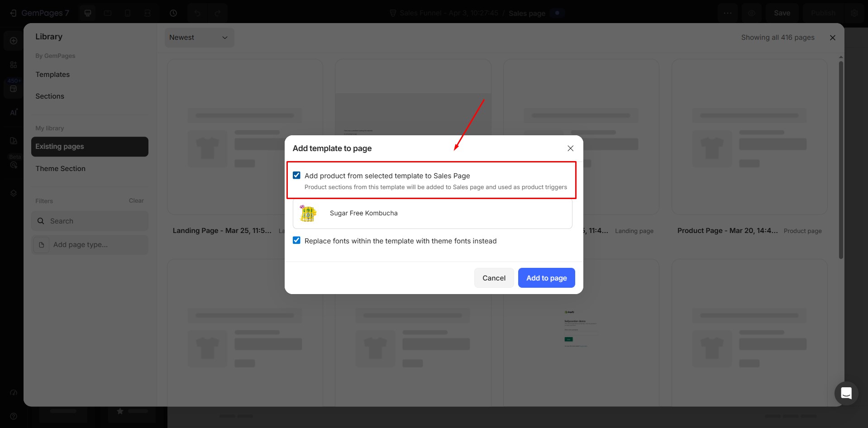The image size is (868, 428).
Task: Open the Templates library section
Action: (x=52, y=75)
